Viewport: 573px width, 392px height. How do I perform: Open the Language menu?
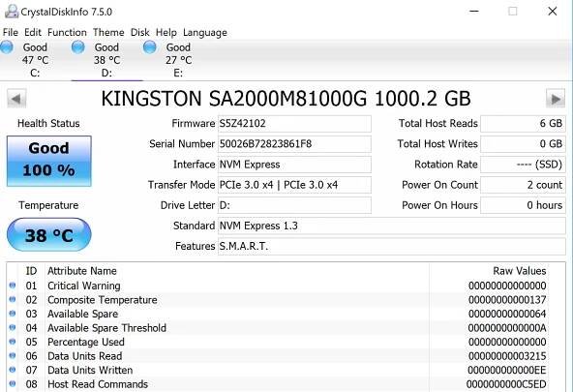click(x=205, y=33)
